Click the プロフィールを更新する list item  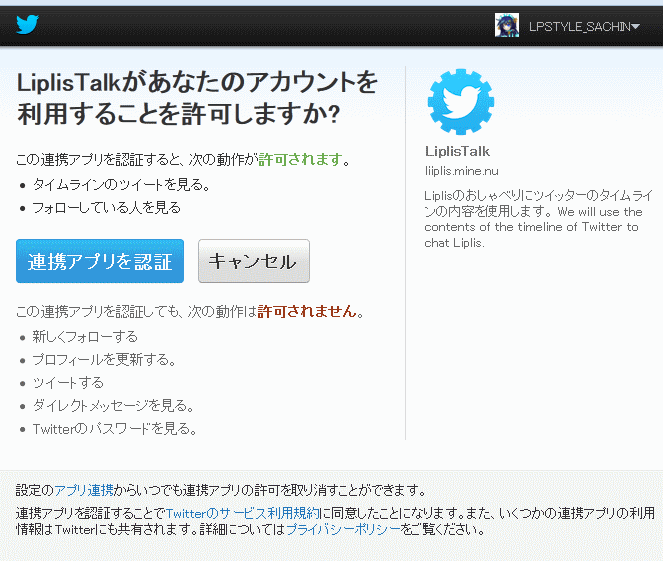coord(104,359)
